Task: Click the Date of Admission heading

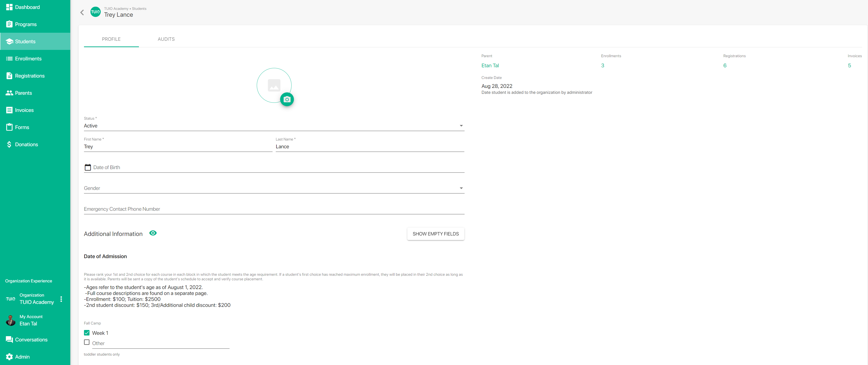Action: (105, 256)
